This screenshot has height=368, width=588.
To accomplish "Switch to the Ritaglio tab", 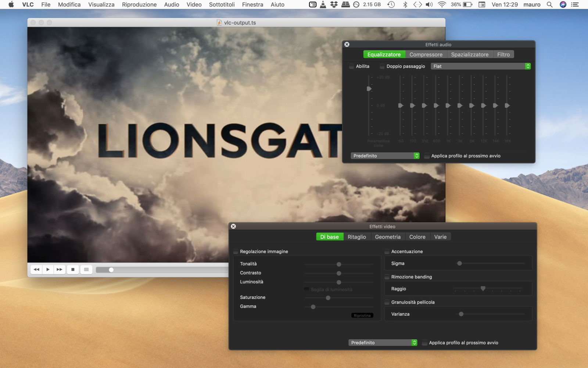I will 357,237.
